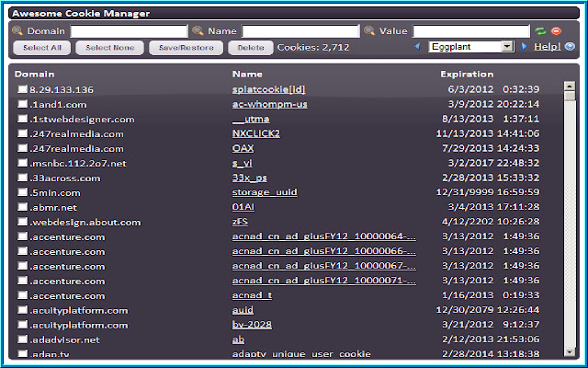Tick the .1stwebdesigner.com checkbox
The image size is (588, 368).
point(22,119)
